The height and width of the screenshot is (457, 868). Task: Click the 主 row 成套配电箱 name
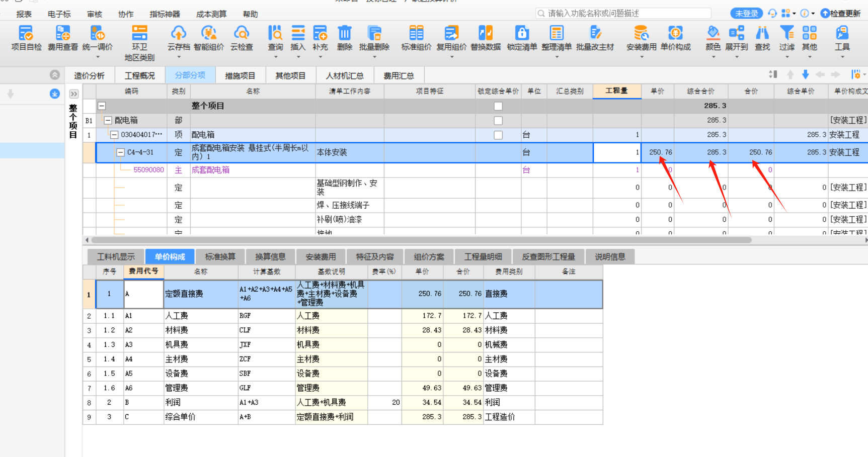pos(210,170)
